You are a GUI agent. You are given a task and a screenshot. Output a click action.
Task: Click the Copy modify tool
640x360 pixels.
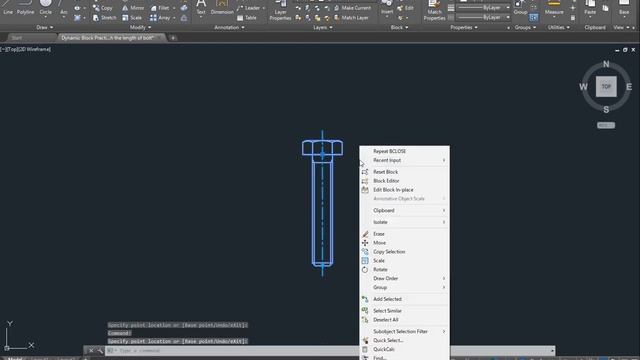102,8
